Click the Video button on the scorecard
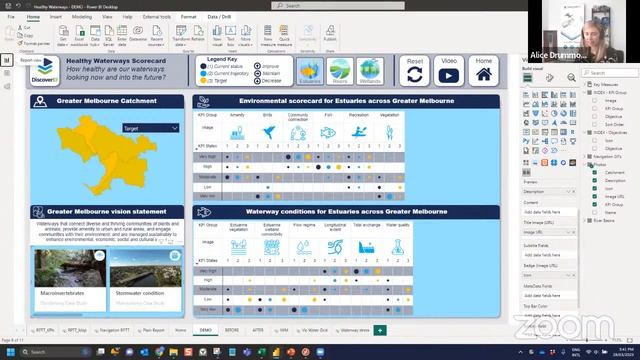 (449, 71)
